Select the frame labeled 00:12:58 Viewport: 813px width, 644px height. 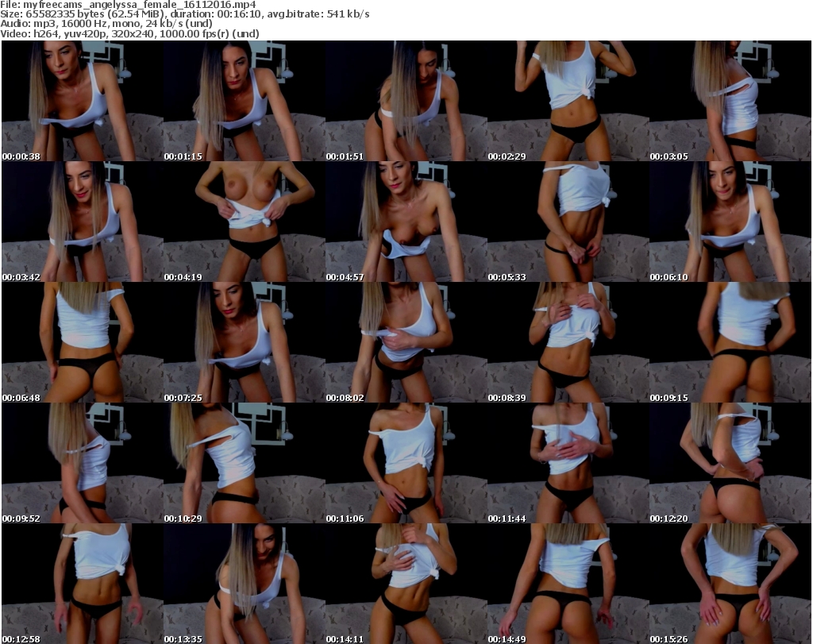pos(82,584)
